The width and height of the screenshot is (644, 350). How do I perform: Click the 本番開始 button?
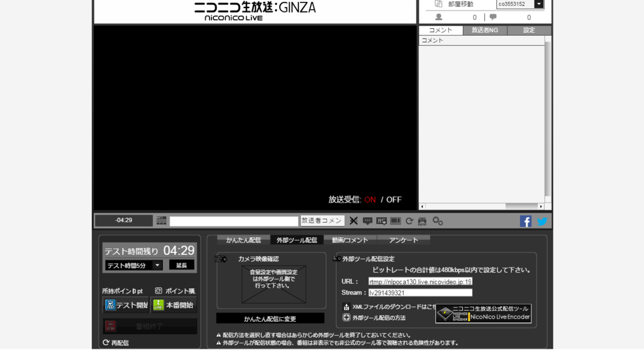click(174, 305)
